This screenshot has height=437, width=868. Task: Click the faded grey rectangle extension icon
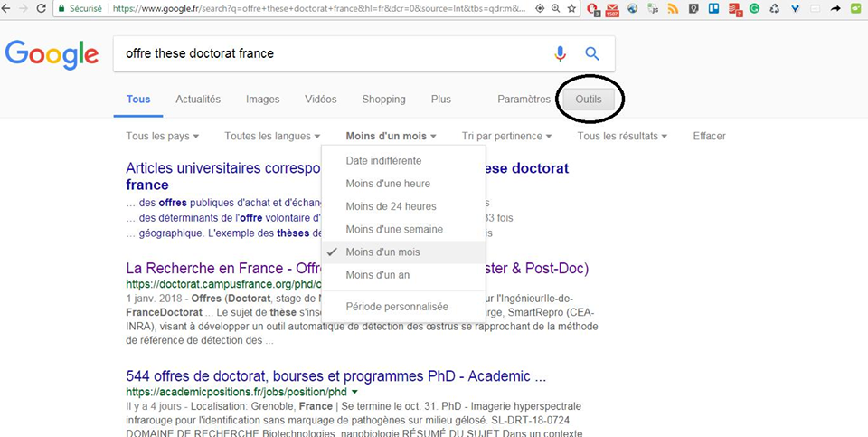click(x=816, y=8)
